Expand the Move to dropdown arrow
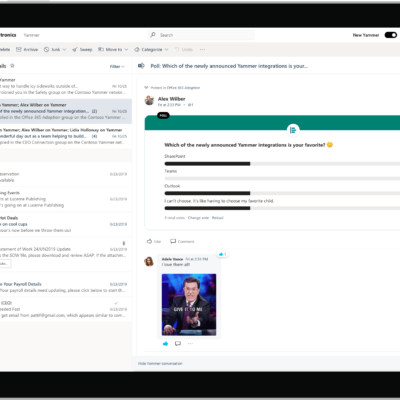This screenshot has height=400, width=400. [126, 50]
